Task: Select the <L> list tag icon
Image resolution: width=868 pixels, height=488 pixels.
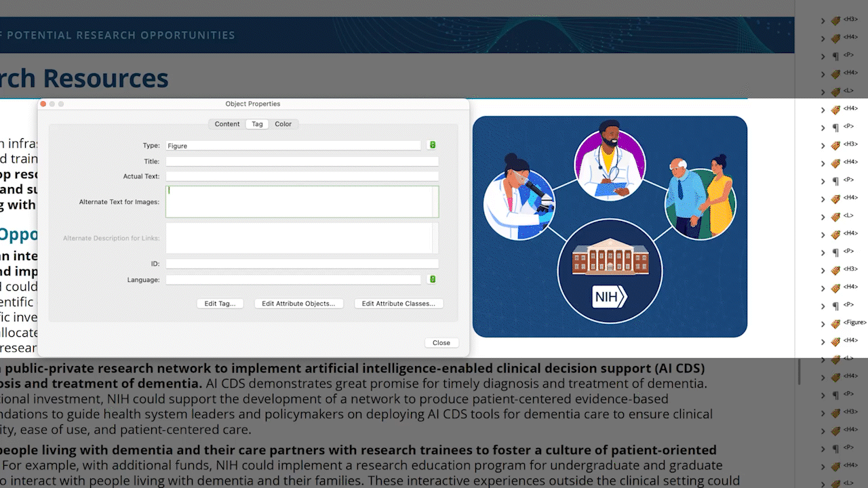Action: point(836,90)
